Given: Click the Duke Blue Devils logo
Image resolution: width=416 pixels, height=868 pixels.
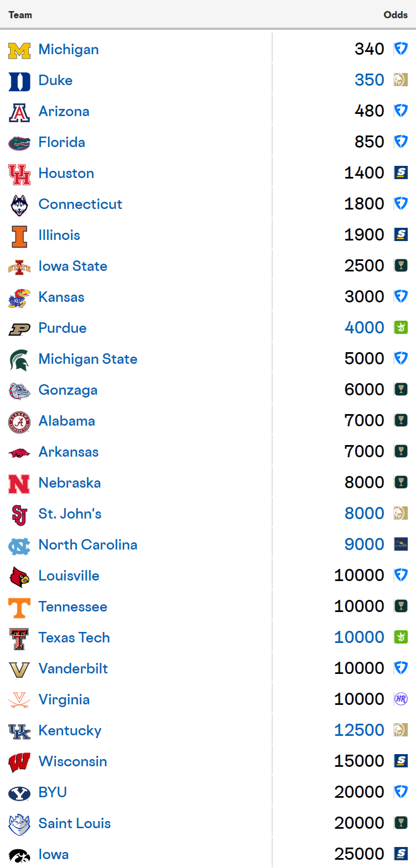Looking at the screenshot, I should (x=19, y=81).
